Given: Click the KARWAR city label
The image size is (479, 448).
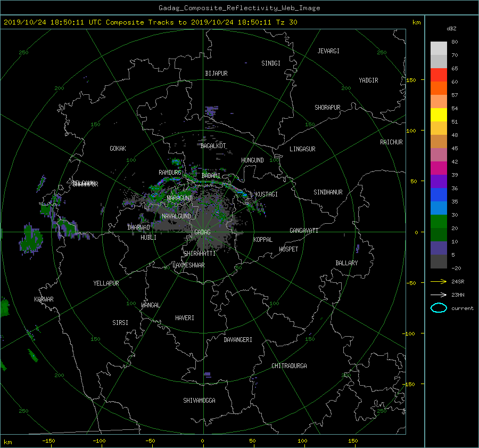Looking at the screenshot, I should [44, 299].
